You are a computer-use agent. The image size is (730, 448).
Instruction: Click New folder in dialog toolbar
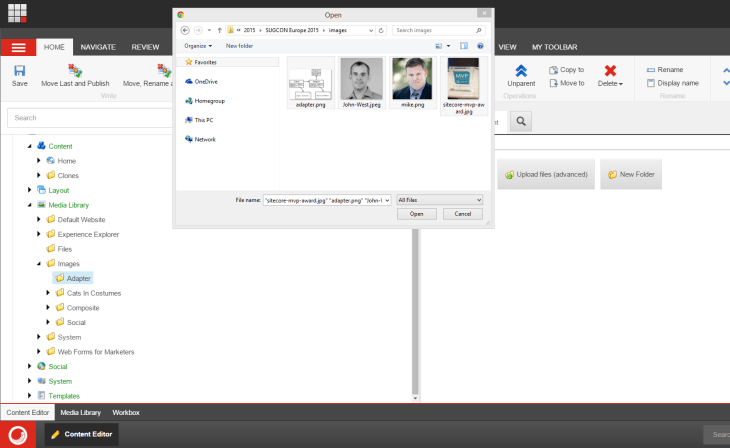pyautogui.click(x=239, y=46)
